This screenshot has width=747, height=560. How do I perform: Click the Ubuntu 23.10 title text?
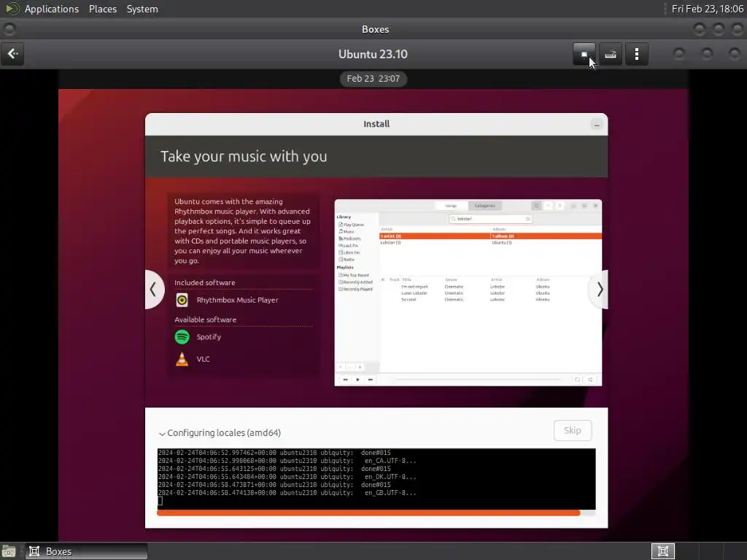373,54
